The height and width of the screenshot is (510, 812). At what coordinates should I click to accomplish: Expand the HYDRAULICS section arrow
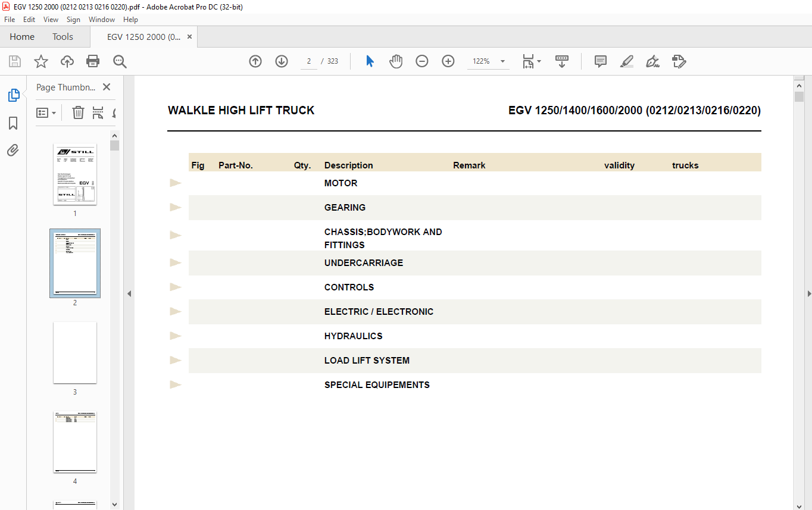click(x=175, y=336)
